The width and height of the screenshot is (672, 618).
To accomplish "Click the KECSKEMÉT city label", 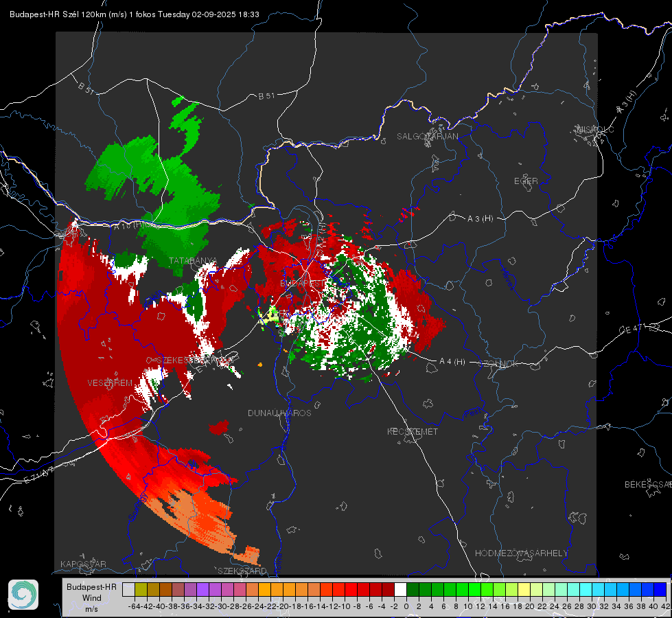I will pyautogui.click(x=413, y=431).
